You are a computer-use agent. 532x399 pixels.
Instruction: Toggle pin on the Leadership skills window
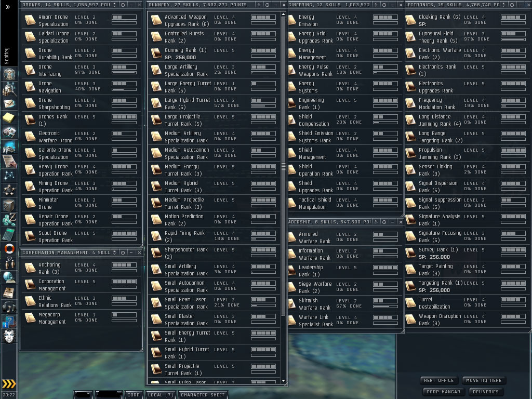[x=376, y=222]
